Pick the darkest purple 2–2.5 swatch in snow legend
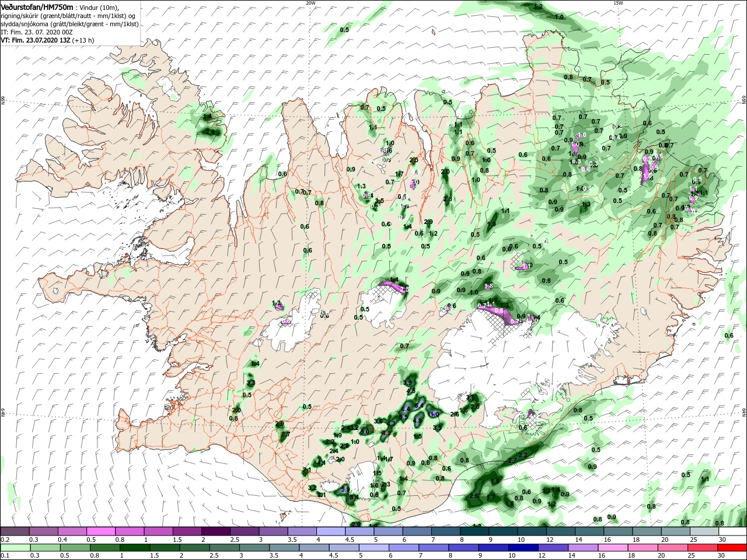The image size is (747, 560). pos(215,531)
